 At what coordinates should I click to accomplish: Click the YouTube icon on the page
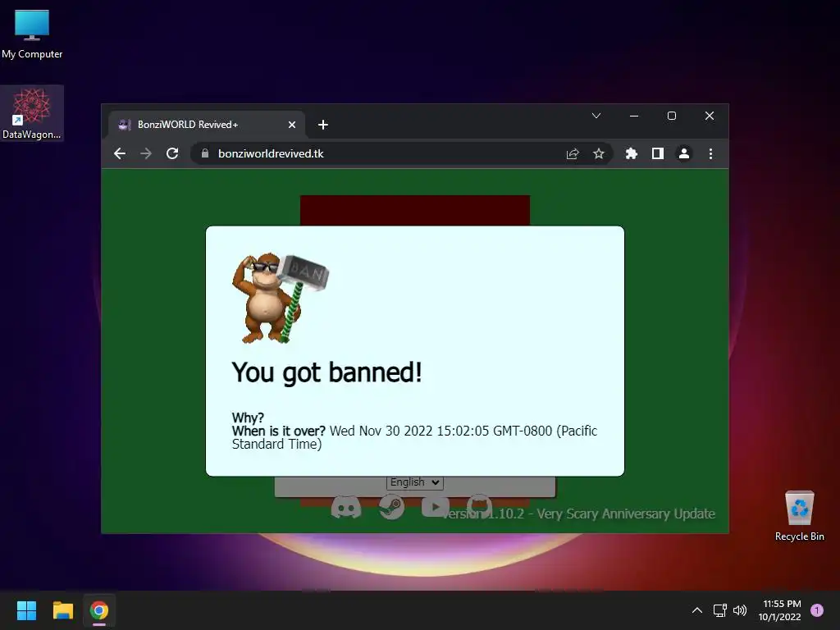[436, 507]
